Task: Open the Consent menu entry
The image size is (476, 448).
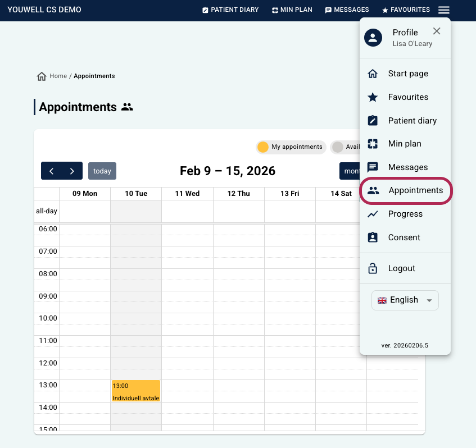Action: (x=405, y=237)
